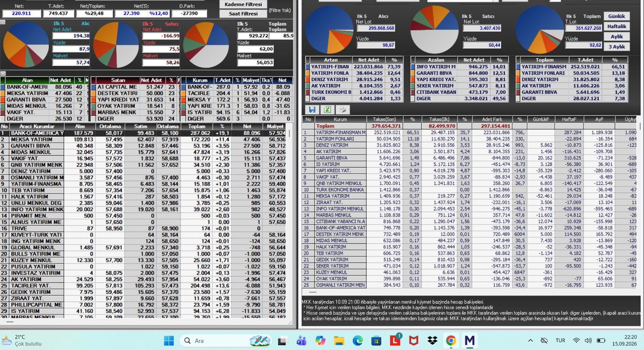This screenshot has height=350, width=644.
Task: Open Dropbox from the taskbar
Action: coord(432,340)
